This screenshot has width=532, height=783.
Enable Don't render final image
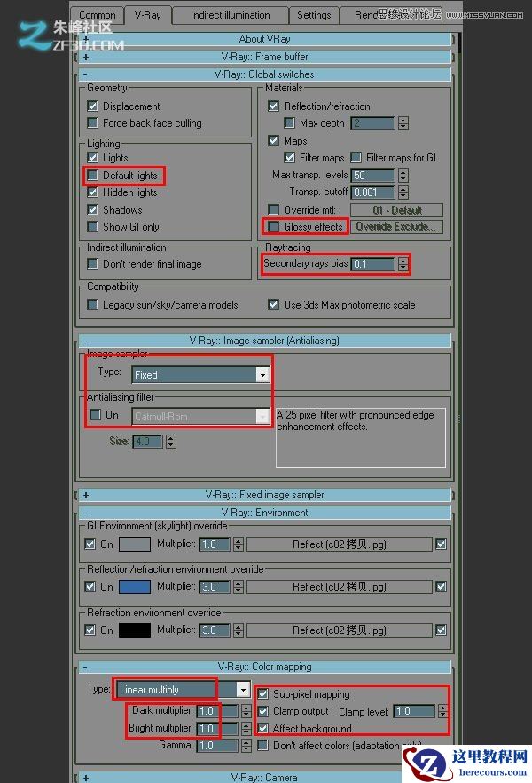tap(92, 263)
